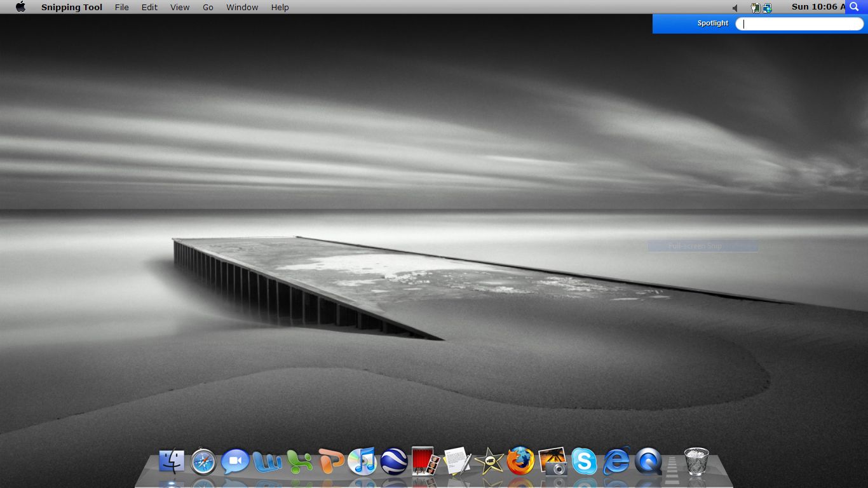Click the Spotlight search field
The width and height of the screenshot is (868, 488).
click(x=799, y=24)
